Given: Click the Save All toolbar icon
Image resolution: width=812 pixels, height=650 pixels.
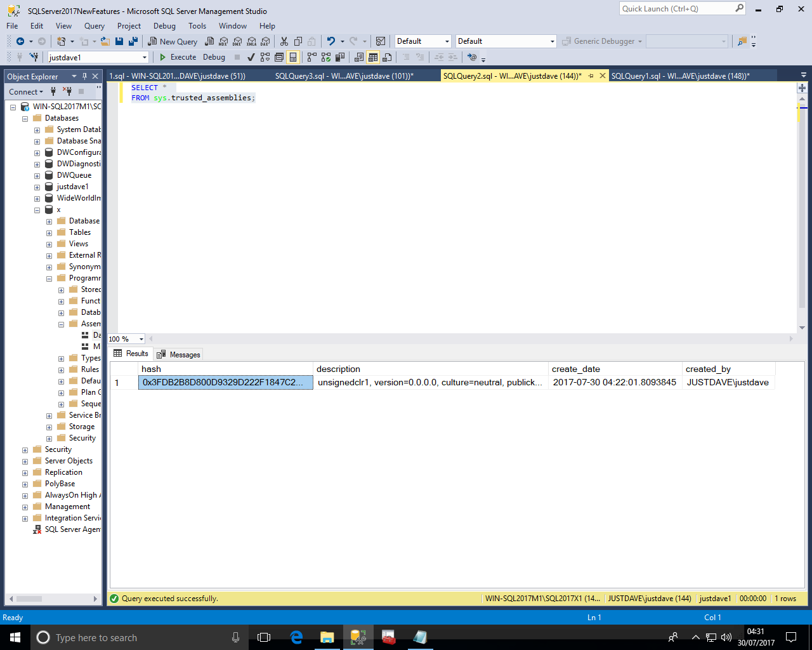Looking at the screenshot, I should pos(133,41).
